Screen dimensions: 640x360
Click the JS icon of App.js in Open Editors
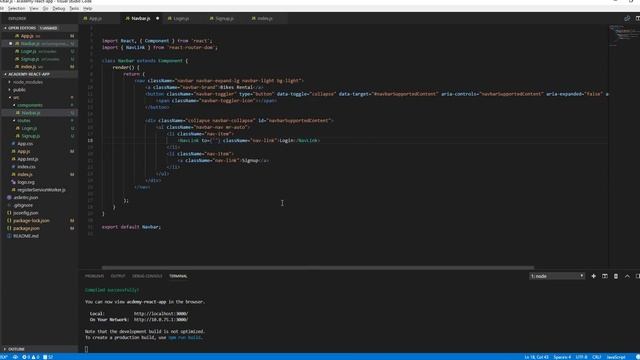coord(17,36)
